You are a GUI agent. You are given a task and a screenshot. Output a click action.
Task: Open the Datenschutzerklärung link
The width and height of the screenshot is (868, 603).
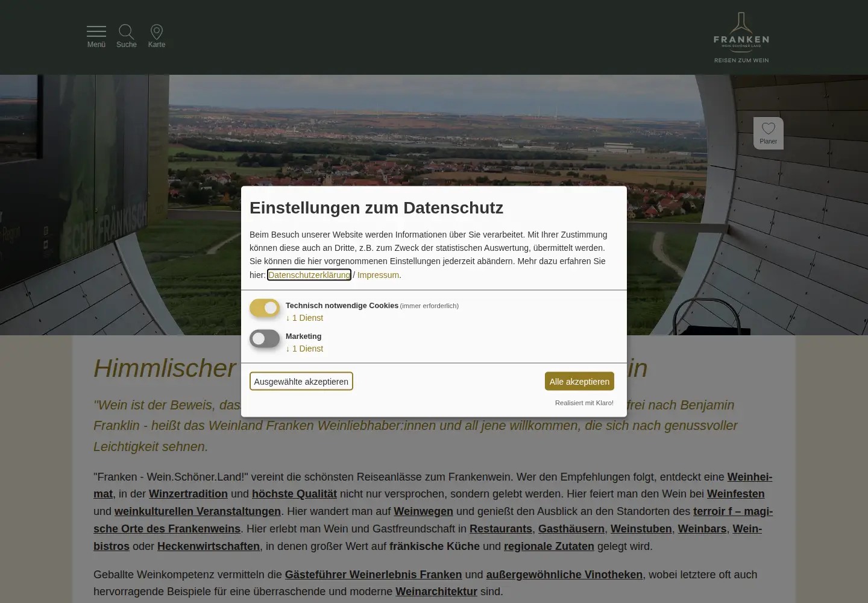pos(309,275)
